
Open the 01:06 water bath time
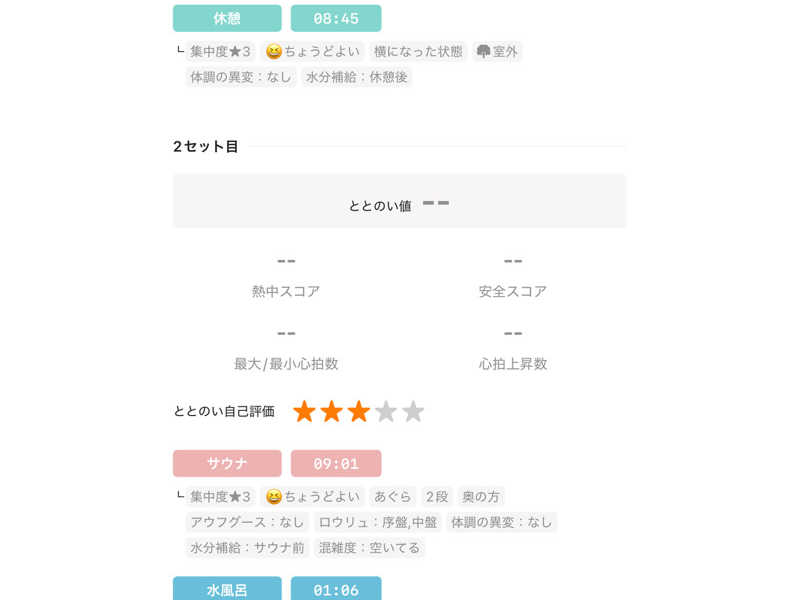point(336,589)
